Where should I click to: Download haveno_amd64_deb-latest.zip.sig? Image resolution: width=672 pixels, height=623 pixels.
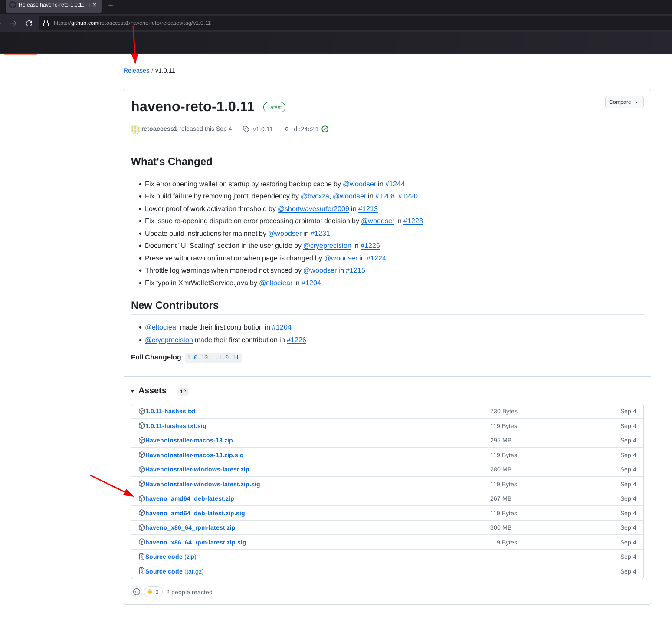pyautogui.click(x=195, y=513)
